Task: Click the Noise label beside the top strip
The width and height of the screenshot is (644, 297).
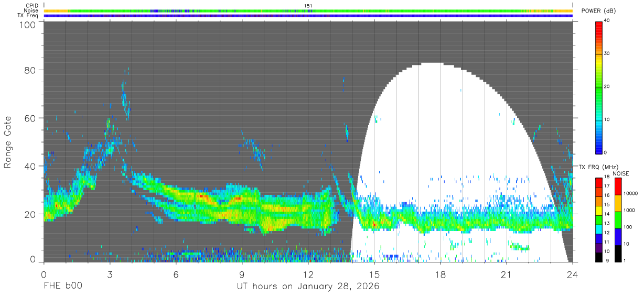Action: 32,10
